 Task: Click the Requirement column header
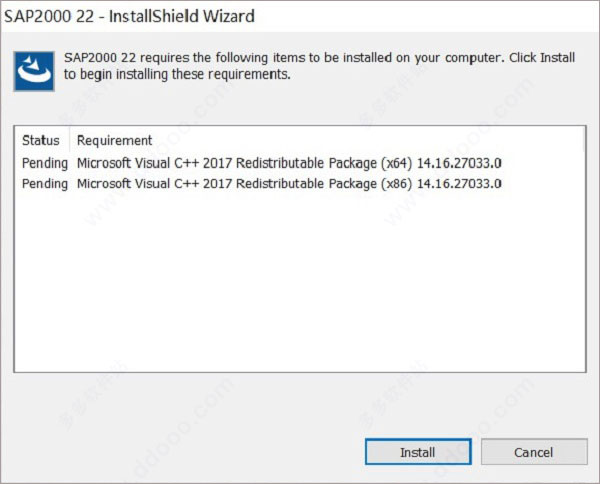(114, 140)
